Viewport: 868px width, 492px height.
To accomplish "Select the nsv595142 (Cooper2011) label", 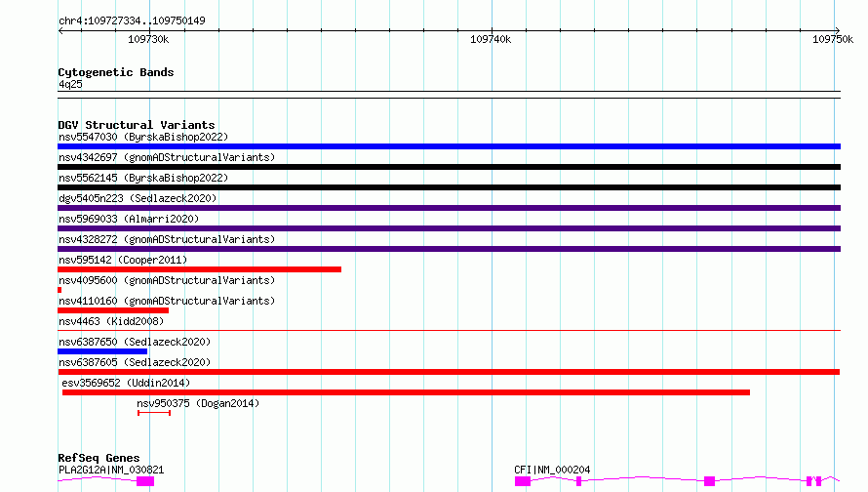I will (123, 260).
